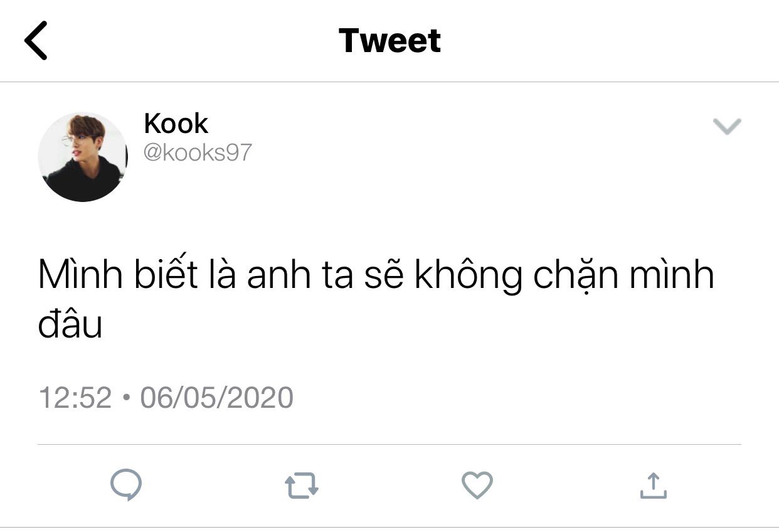The width and height of the screenshot is (779, 532).
Task: Tap the 06/05/2020 date
Action: (x=216, y=398)
